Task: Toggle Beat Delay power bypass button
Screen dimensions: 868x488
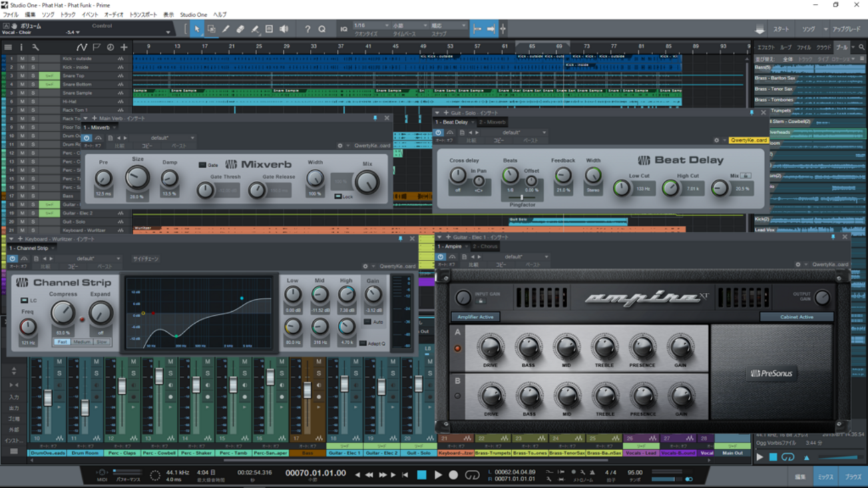Action: 439,133
